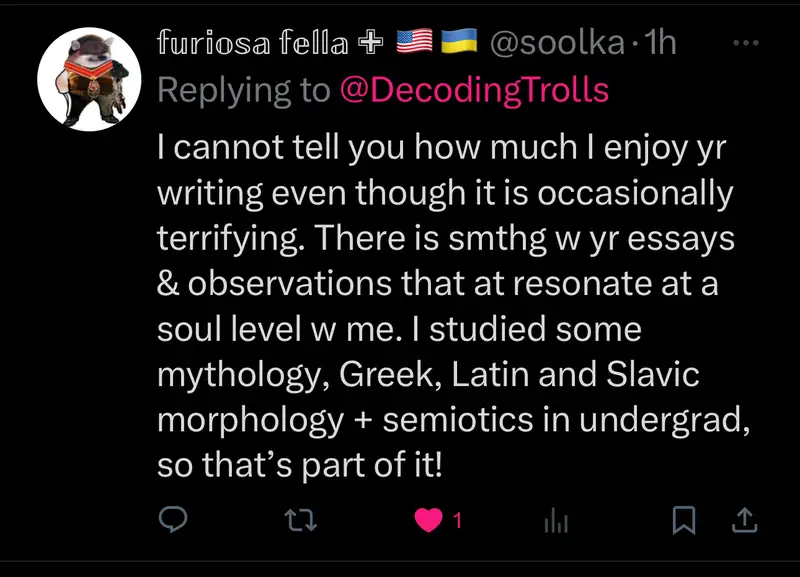Viewport: 800px width, 577px height.
Task: Bookmark this tweet
Action: (x=684, y=520)
